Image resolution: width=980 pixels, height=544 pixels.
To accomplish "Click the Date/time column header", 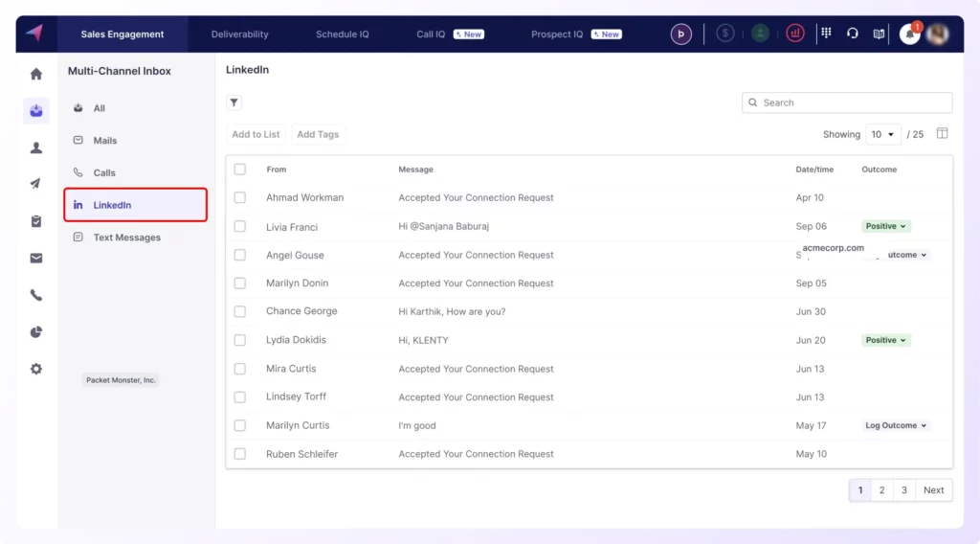I will (814, 170).
